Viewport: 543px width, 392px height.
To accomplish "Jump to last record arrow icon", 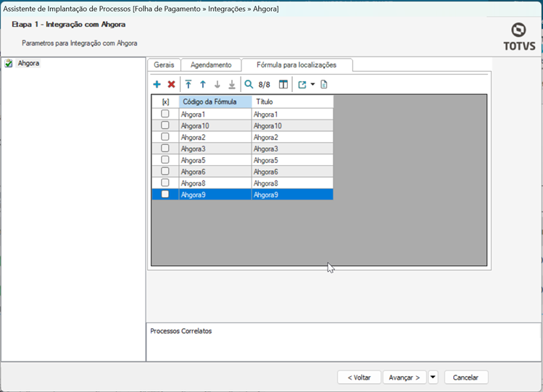I will [x=232, y=85].
